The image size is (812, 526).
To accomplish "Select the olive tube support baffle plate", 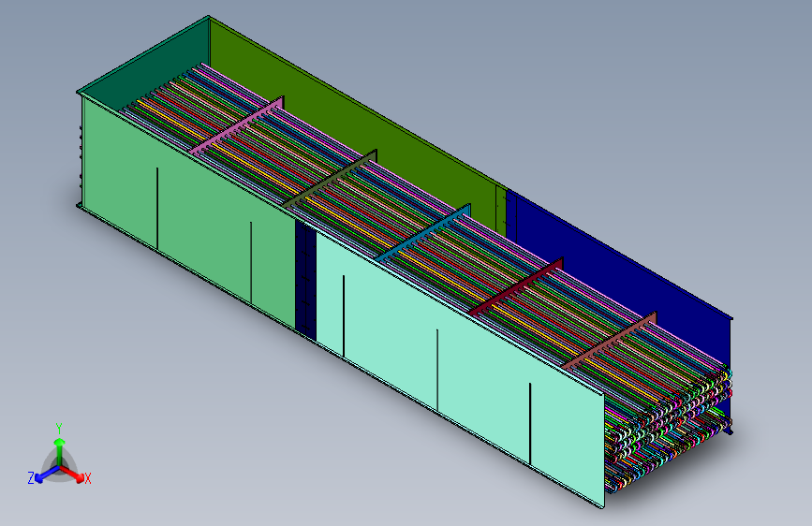I will coord(330,179).
